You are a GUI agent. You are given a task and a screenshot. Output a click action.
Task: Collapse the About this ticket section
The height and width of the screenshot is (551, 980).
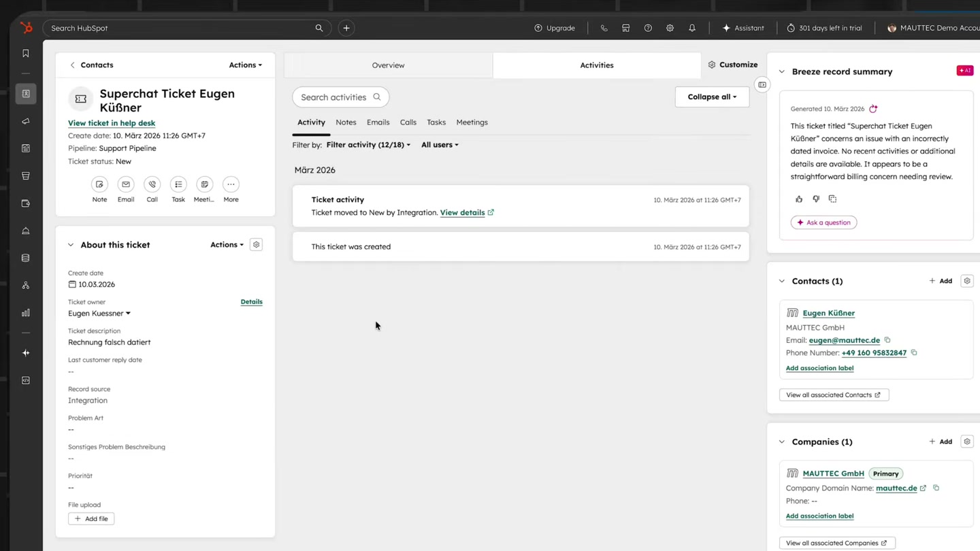[x=71, y=244]
